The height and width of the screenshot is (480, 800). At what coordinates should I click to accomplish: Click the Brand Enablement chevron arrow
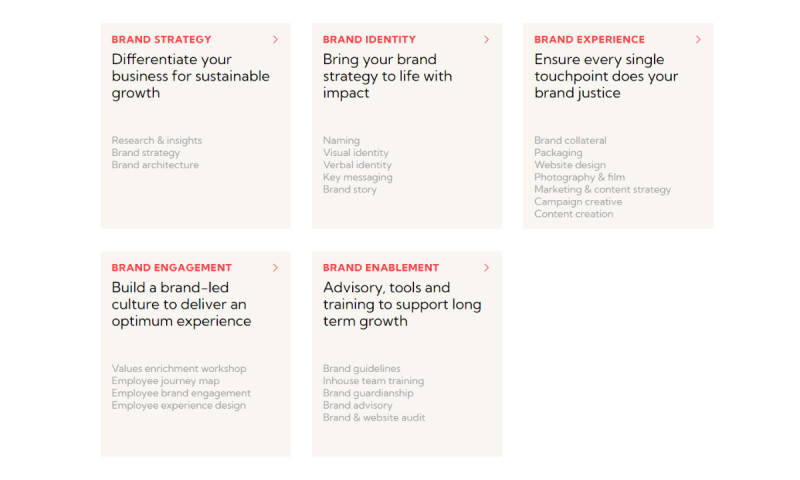click(x=487, y=268)
